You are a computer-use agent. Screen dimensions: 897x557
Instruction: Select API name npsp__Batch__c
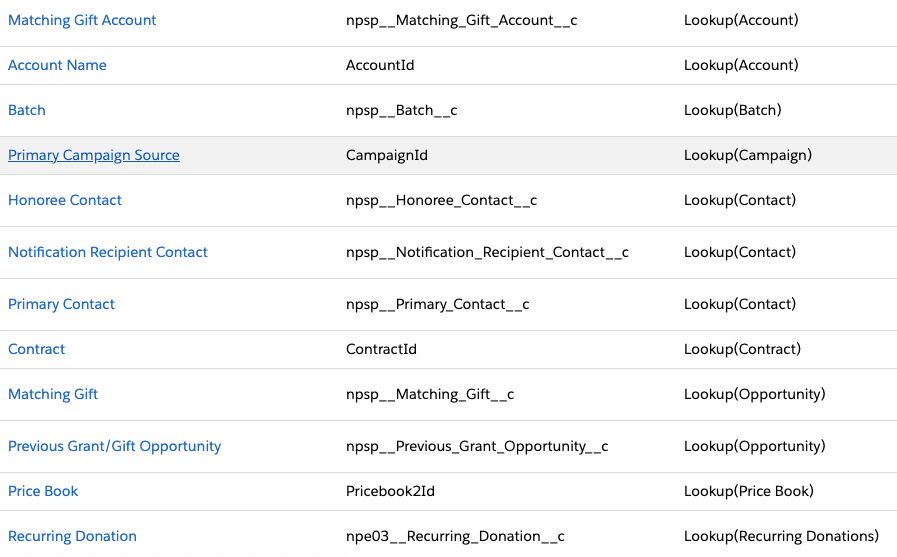point(402,110)
